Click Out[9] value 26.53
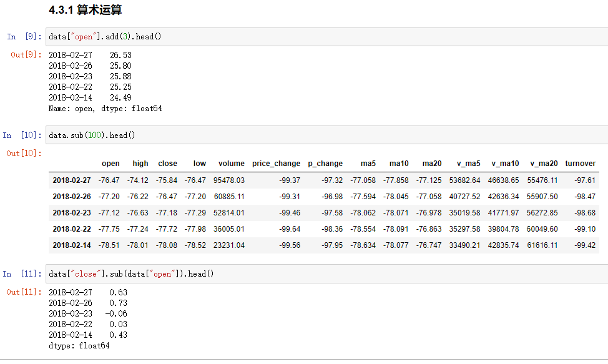This screenshot has width=608, height=364. (x=120, y=55)
